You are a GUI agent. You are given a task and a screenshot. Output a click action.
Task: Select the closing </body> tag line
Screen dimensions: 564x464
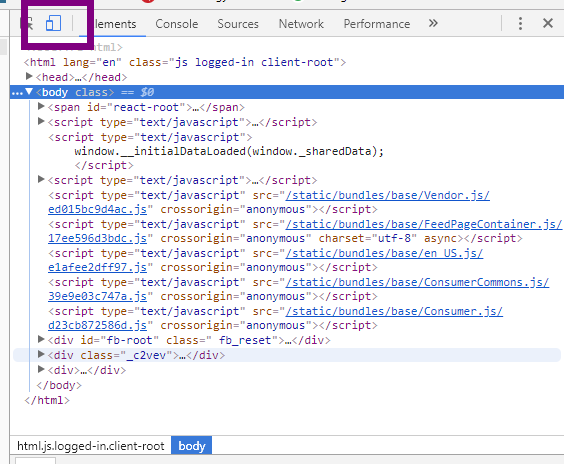click(x=59, y=385)
